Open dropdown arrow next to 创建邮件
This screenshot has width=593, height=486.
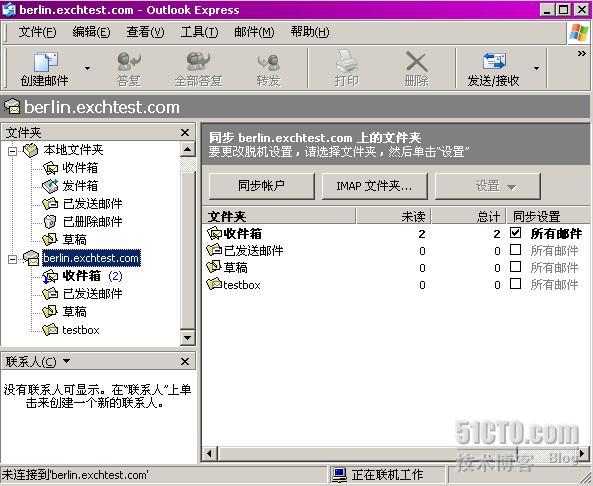point(87,68)
